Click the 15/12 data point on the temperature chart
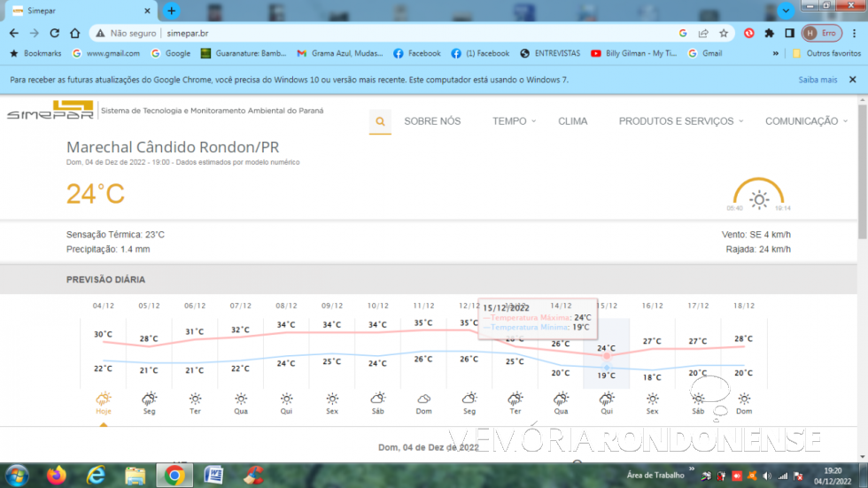The width and height of the screenshot is (868, 488). tap(607, 355)
